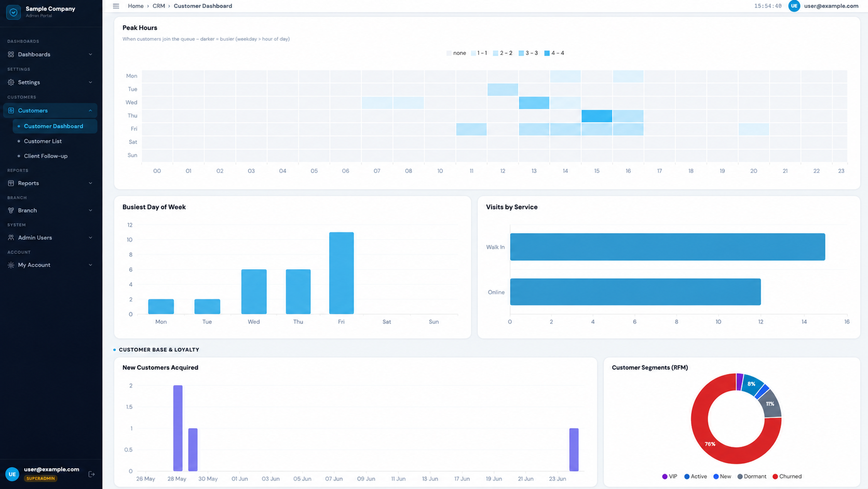Expand the Settings menu chevron
The image size is (868, 489).
(x=90, y=82)
